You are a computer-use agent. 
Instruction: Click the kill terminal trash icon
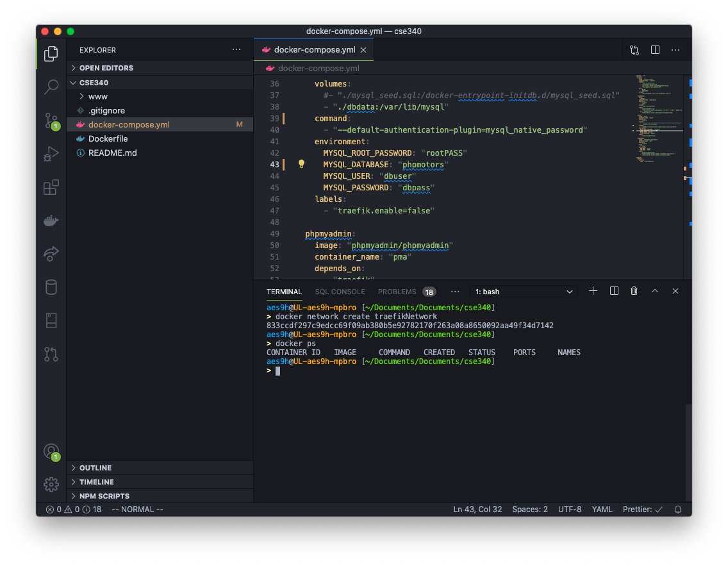tap(634, 291)
